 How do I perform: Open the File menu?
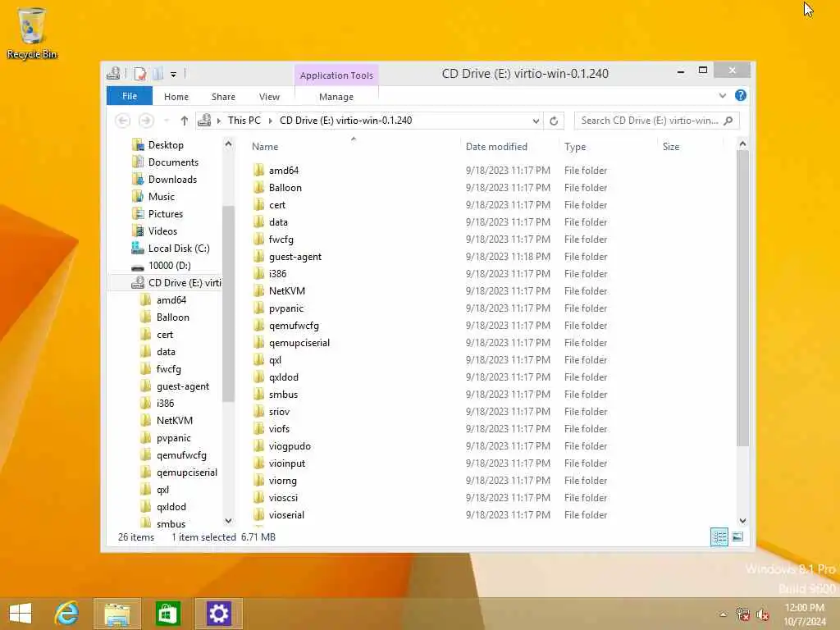(x=129, y=96)
